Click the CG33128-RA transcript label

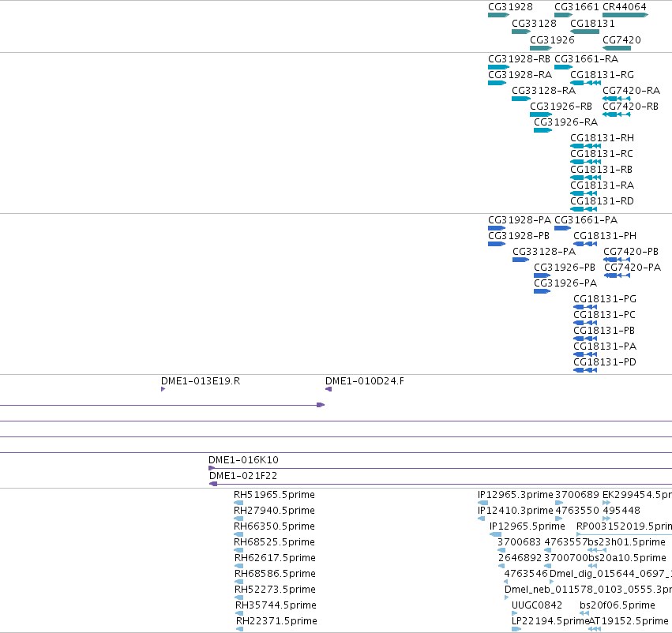543,90
